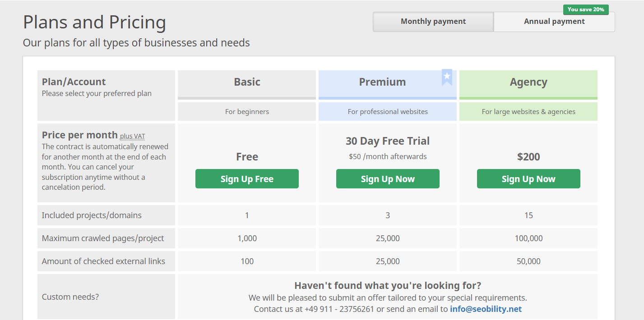Click the Plans and Pricing heading
This screenshot has height=320, width=644.
[94, 22]
